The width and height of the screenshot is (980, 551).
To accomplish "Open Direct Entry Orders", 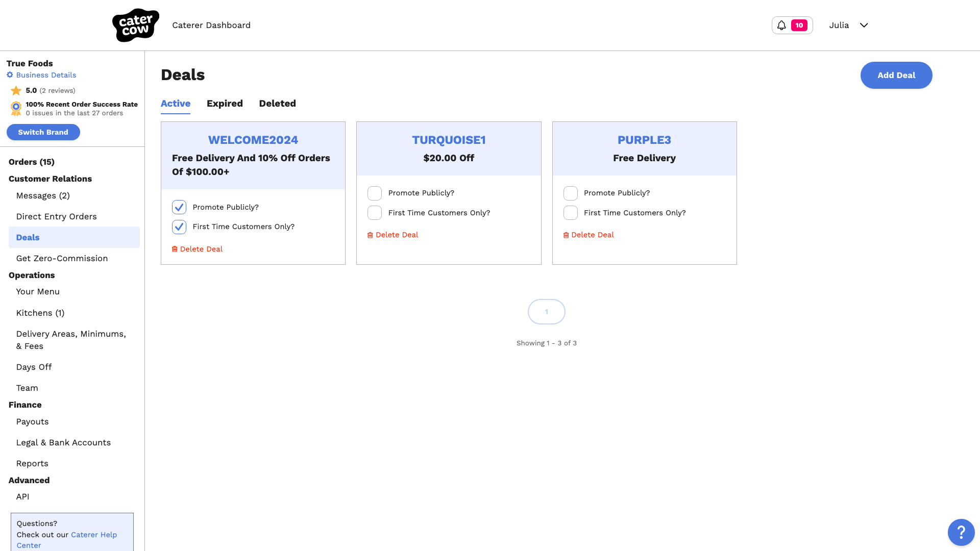I will click(56, 216).
